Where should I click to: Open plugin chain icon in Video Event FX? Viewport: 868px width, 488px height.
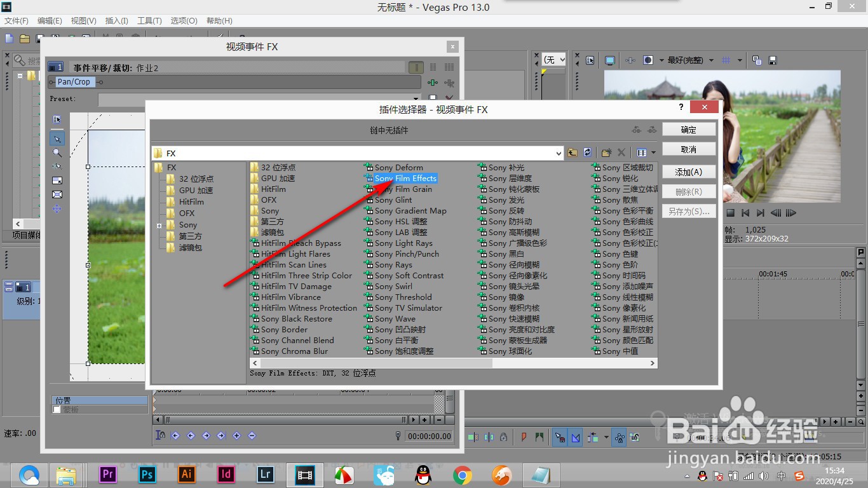pos(433,83)
